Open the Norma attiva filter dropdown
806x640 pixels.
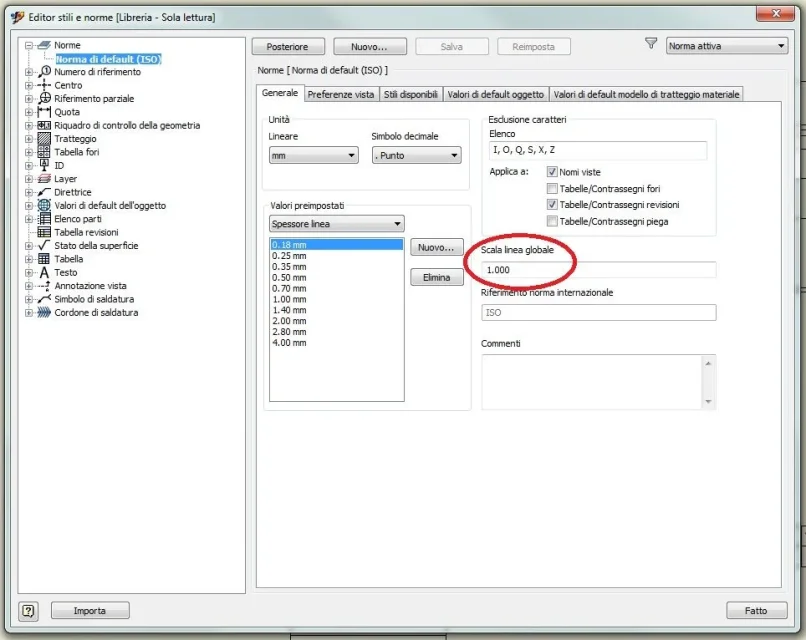(727, 46)
